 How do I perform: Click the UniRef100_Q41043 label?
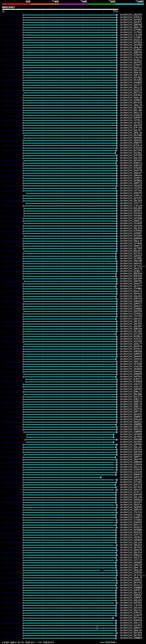tap(131, 607)
